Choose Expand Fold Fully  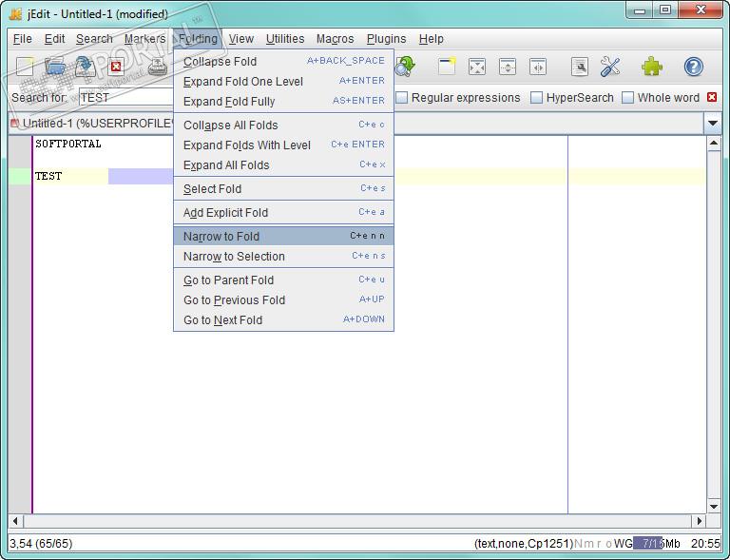coord(283,102)
